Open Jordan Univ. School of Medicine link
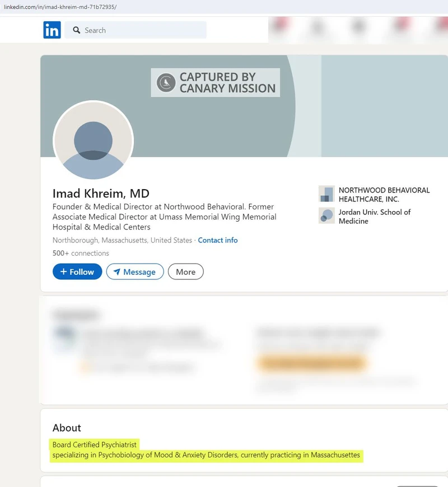 [x=375, y=217]
